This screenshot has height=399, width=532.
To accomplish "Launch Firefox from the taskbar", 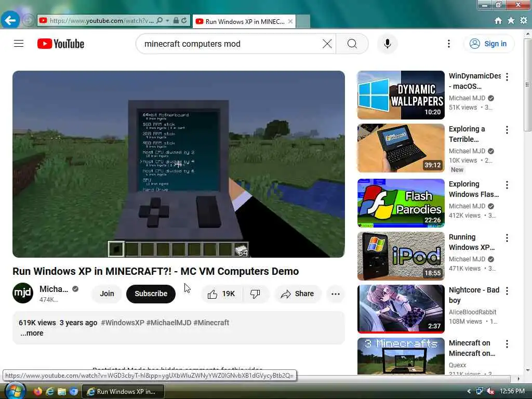I will (x=37, y=391).
